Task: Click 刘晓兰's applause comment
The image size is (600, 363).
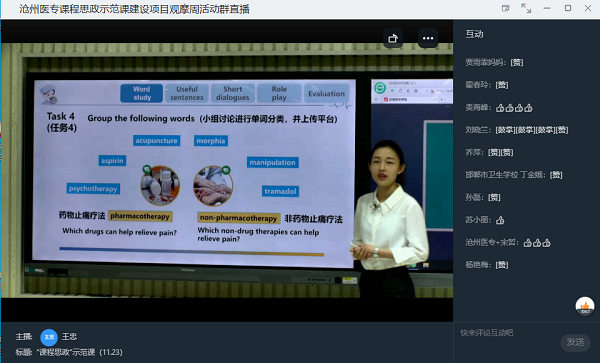Action: tap(517, 130)
